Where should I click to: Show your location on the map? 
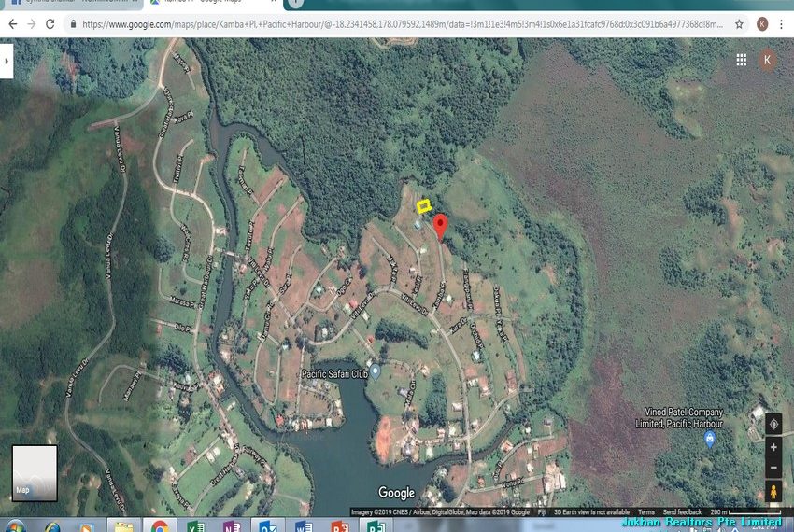[773, 424]
